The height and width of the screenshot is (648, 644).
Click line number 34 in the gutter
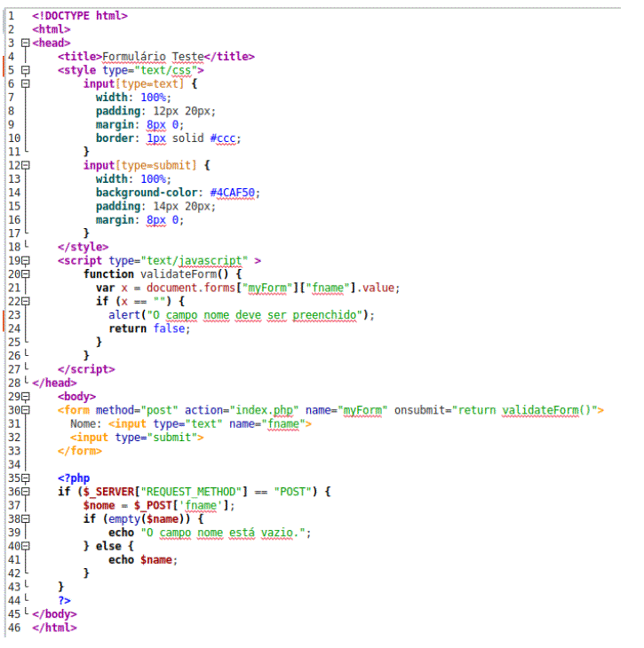[x=14, y=464]
